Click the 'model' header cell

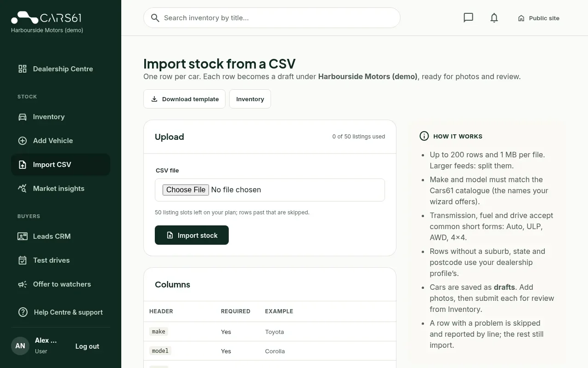[160, 351]
